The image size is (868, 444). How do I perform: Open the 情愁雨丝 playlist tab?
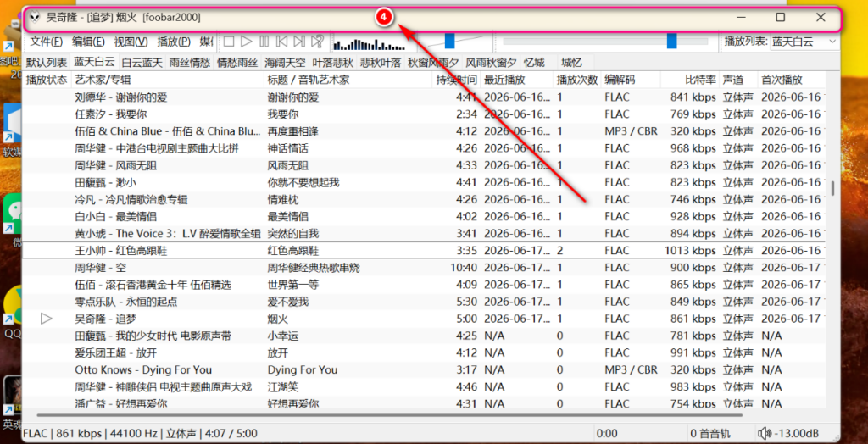237,62
